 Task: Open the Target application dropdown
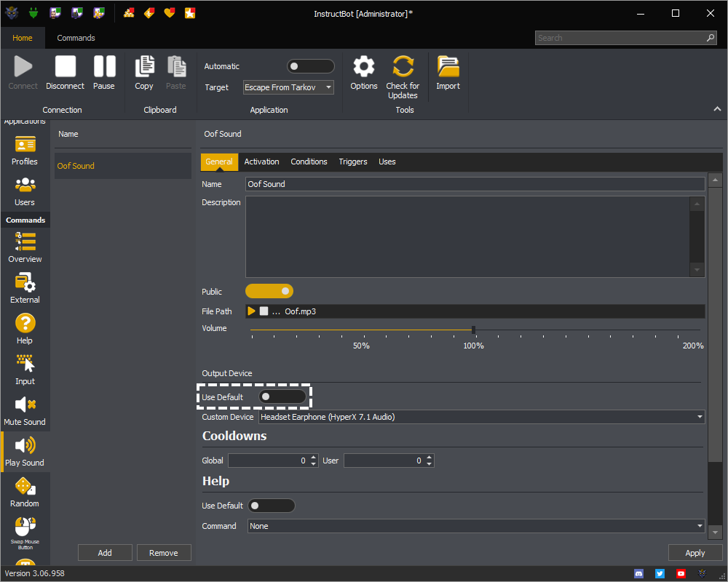point(288,87)
